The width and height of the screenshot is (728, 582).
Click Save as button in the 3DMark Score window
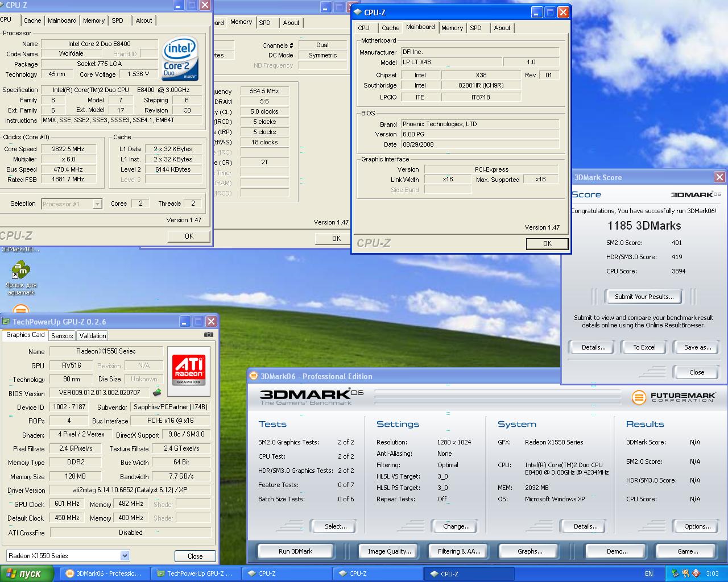(x=698, y=347)
